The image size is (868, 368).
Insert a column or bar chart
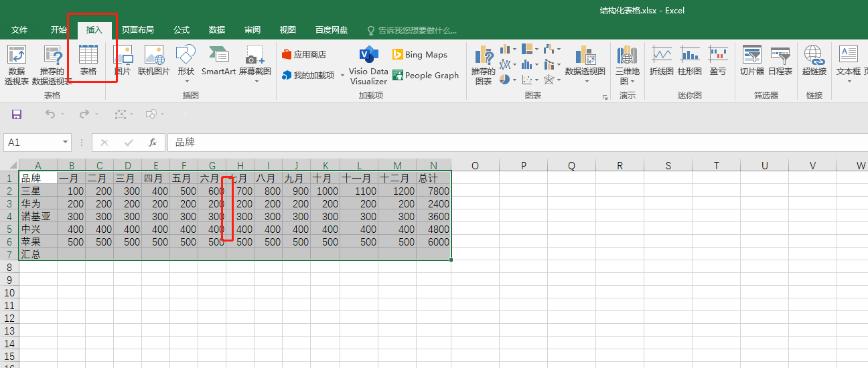pos(508,50)
